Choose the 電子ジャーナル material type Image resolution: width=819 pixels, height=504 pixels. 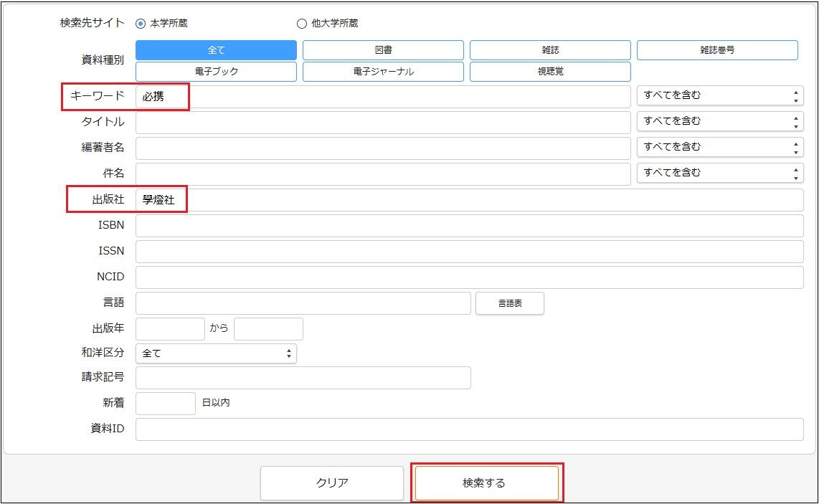(383, 72)
